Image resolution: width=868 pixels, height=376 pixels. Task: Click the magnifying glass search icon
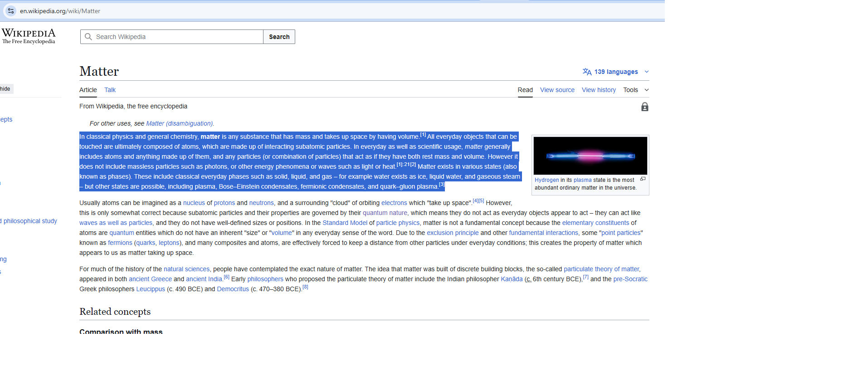(88, 37)
